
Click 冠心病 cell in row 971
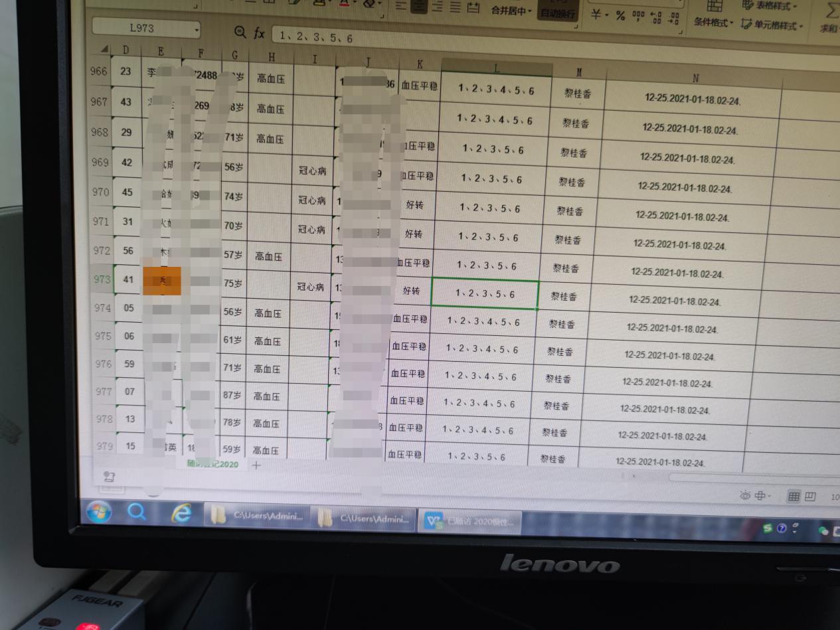[x=311, y=229]
